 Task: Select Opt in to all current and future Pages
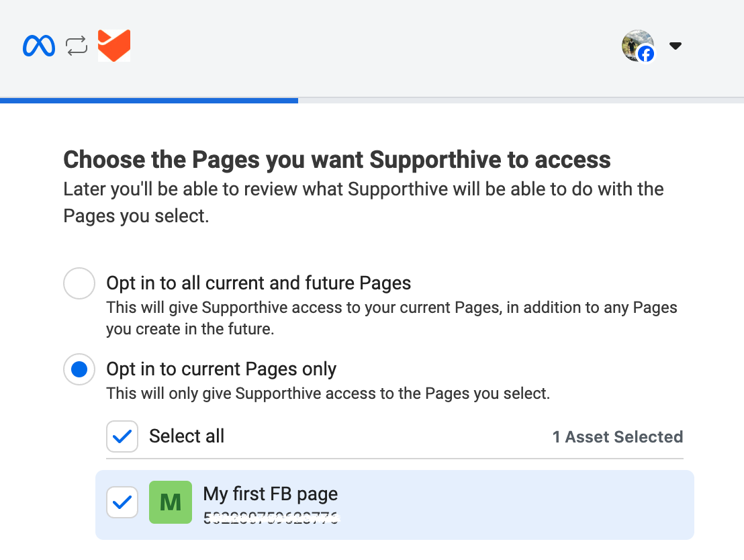point(79,283)
